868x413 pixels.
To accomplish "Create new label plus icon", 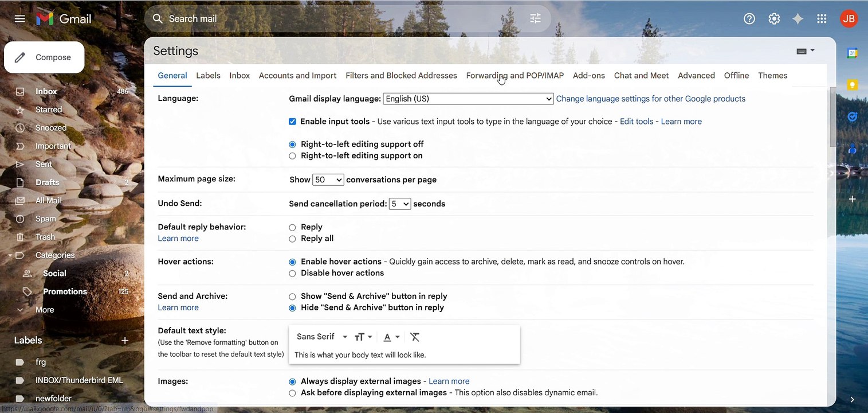I will (x=125, y=341).
